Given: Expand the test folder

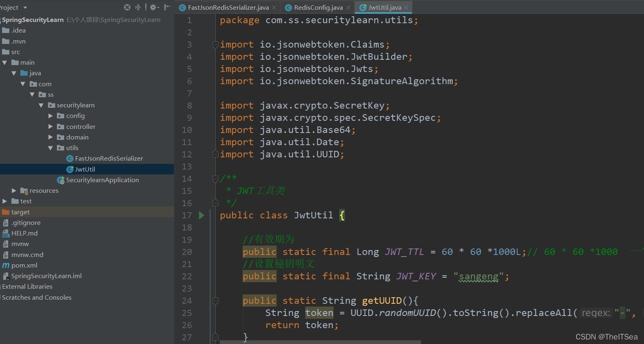Looking at the screenshot, I should (4, 201).
